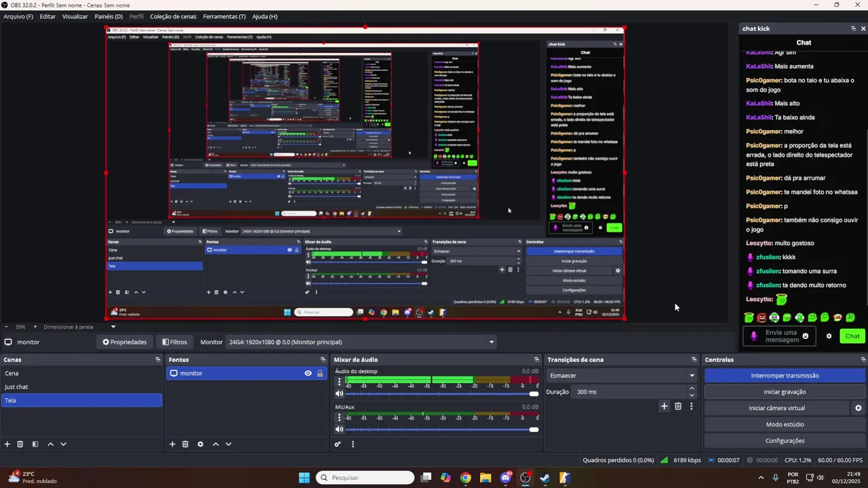
Task: Select the Cena scene
Action: point(81,373)
